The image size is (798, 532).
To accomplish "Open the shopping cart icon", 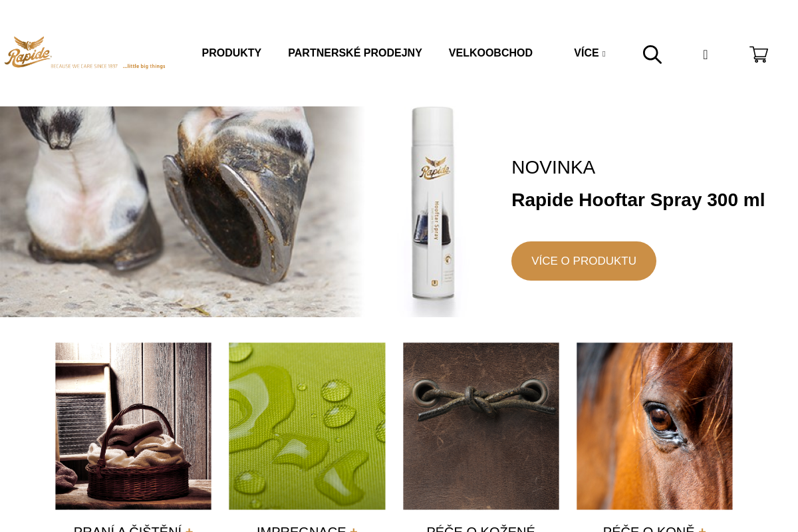I will click(x=759, y=54).
